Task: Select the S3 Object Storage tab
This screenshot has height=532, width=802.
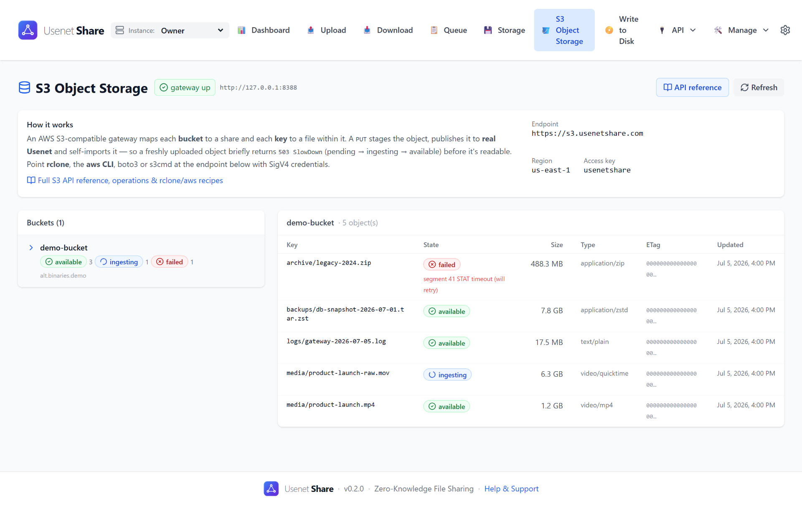Action: pos(564,30)
